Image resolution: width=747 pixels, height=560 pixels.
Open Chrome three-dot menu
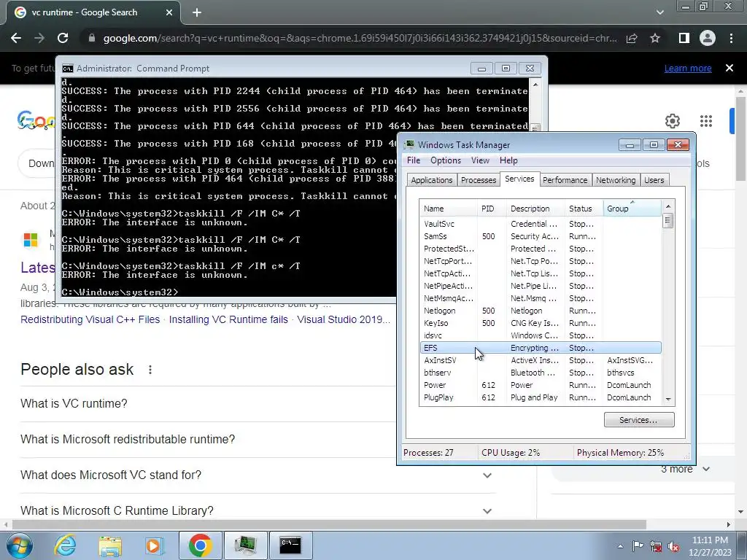(731, 38)
